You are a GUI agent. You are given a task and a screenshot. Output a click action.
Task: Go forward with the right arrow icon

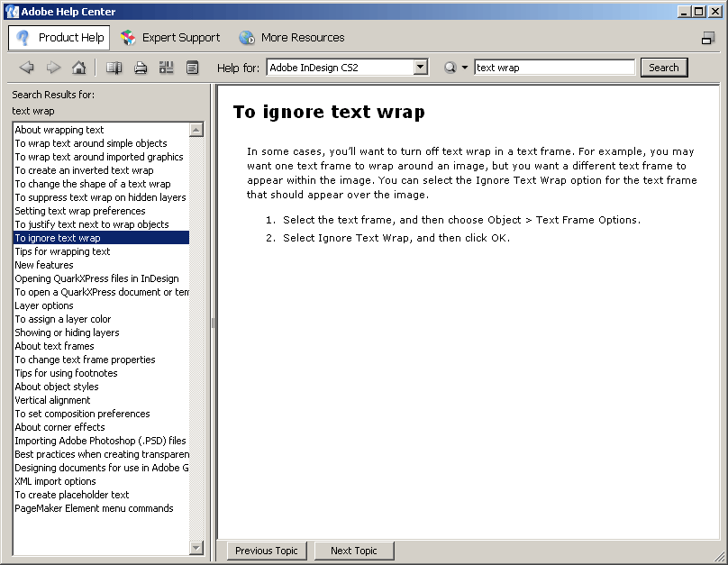pyautogui.click(x=53, y=68)
